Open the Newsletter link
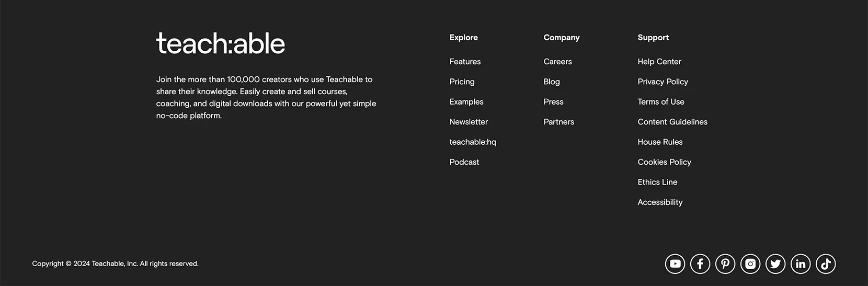The image size is (868, 286). pos(469,122)
